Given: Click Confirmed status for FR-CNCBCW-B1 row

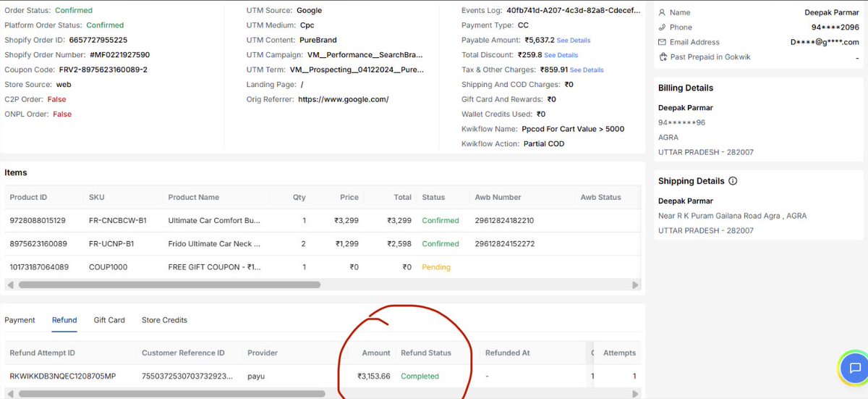Looking at the screenshot, I should 441,220.
